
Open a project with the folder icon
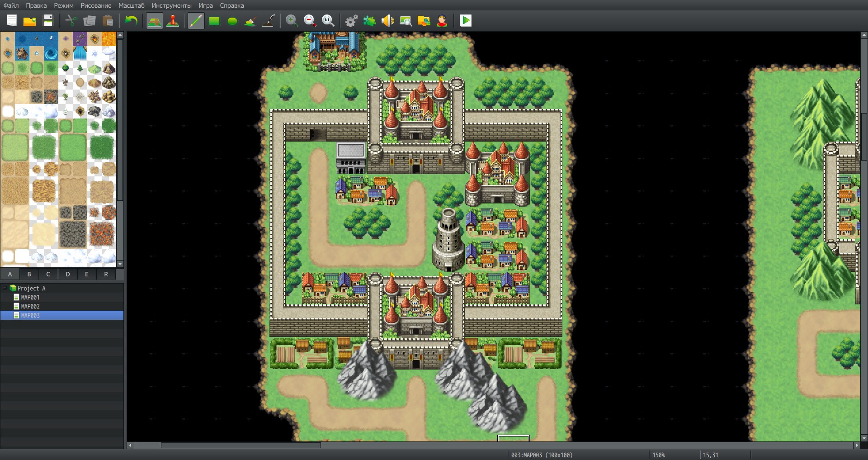click(30, 21)
